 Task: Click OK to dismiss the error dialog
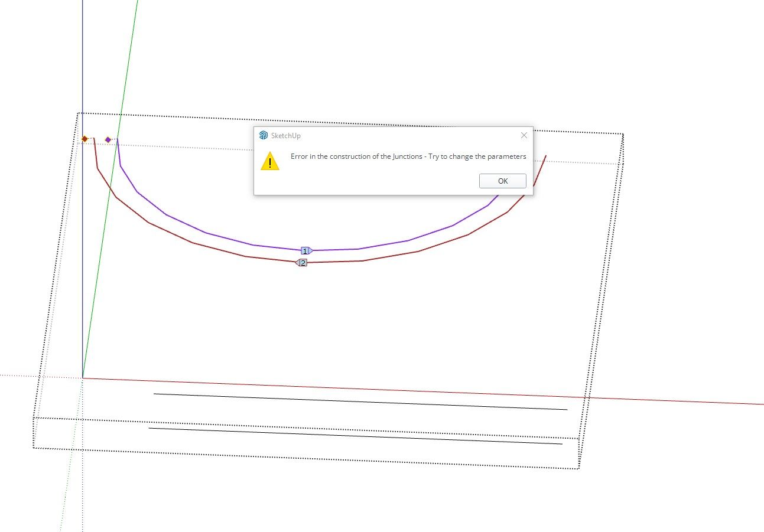pos(502,181)
